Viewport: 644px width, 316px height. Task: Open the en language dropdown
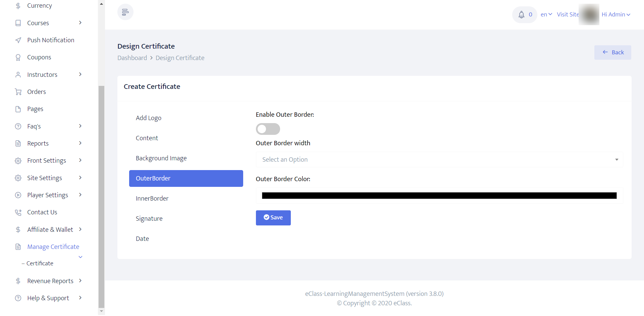(546, 15)
